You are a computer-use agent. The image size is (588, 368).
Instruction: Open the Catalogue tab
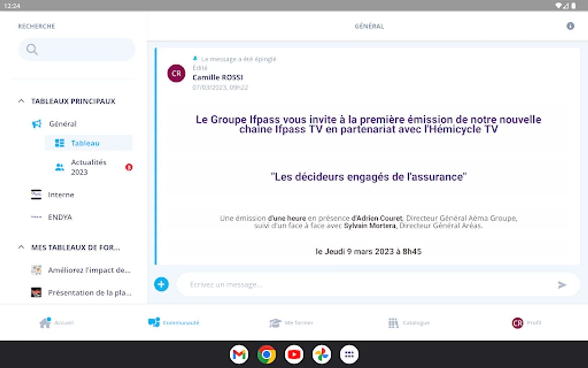(x=409, y=323)
